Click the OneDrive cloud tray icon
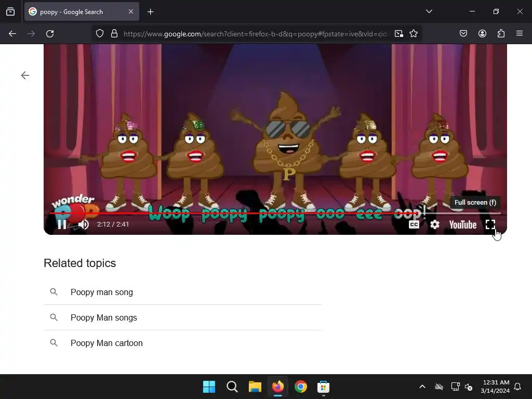532x399 pixels. (439, 387)
